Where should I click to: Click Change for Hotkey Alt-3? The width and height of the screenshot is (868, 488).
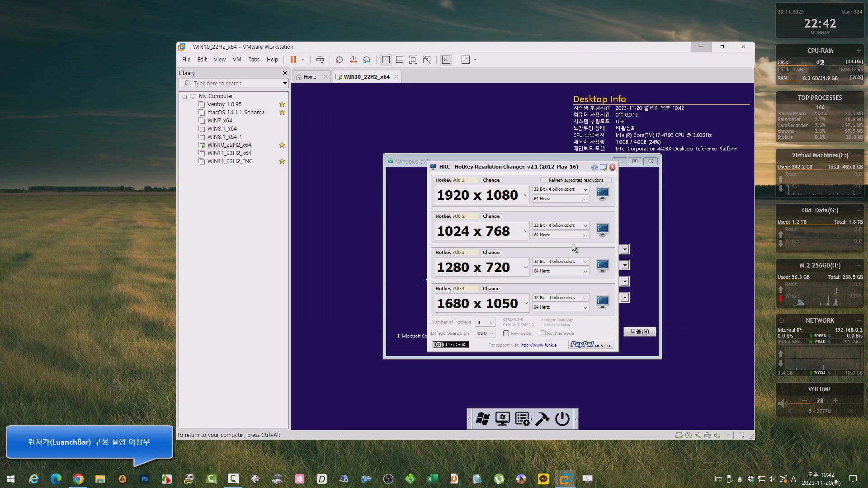pyautogui.click(x=491, y=253)
